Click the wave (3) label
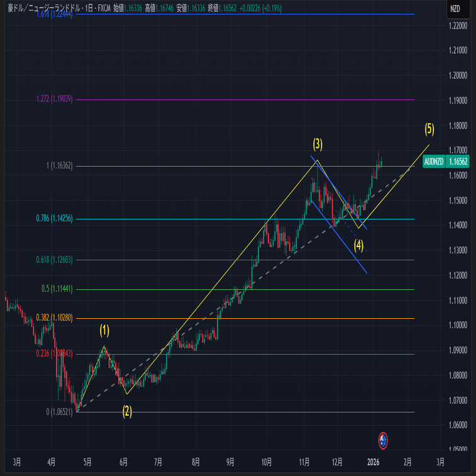Image resolution: width=476 pixels, height=476 pixels. [318, 144]
